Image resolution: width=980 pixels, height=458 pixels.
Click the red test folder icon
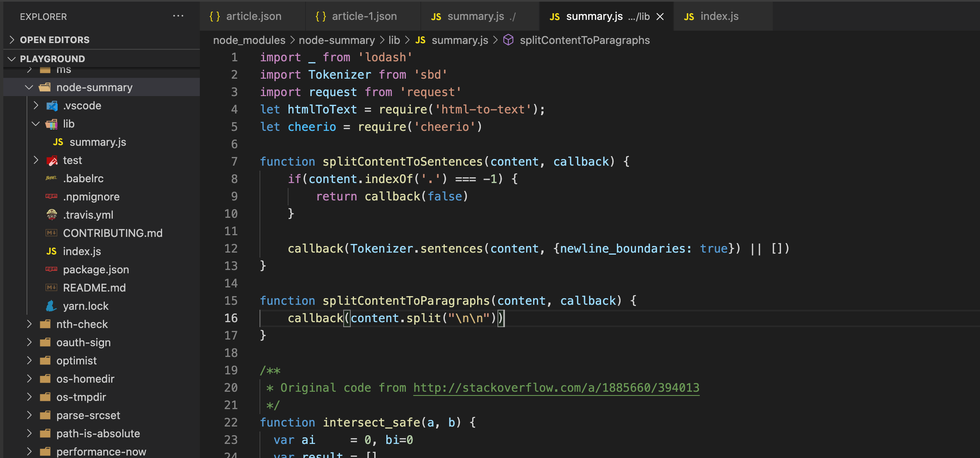point(52,160)
